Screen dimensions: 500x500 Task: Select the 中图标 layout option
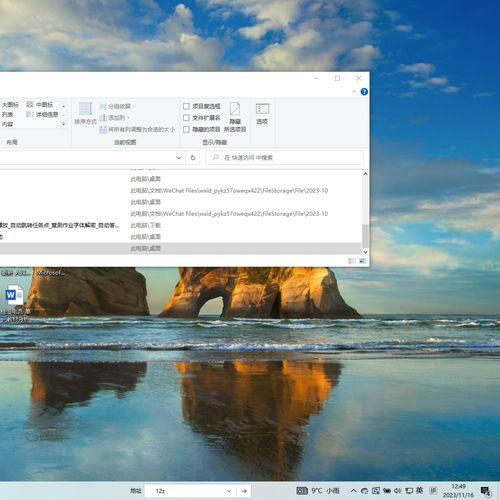coord(40,105)
